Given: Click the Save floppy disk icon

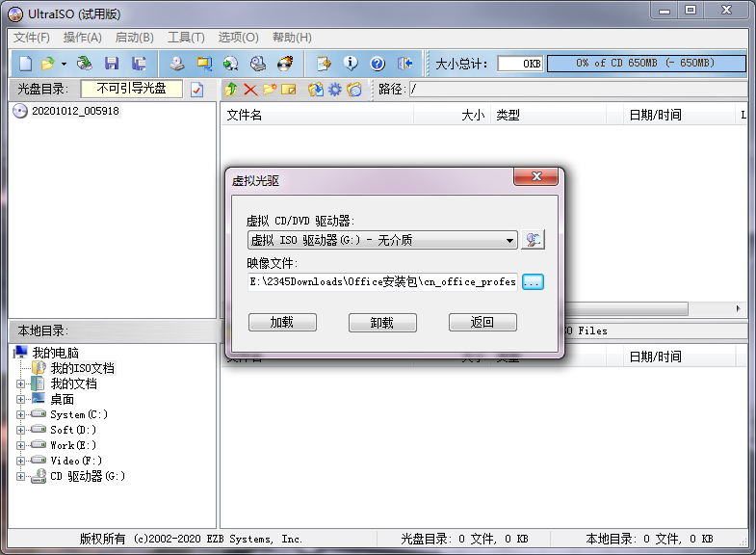Looking at the screenshot, I should [112, 64].
